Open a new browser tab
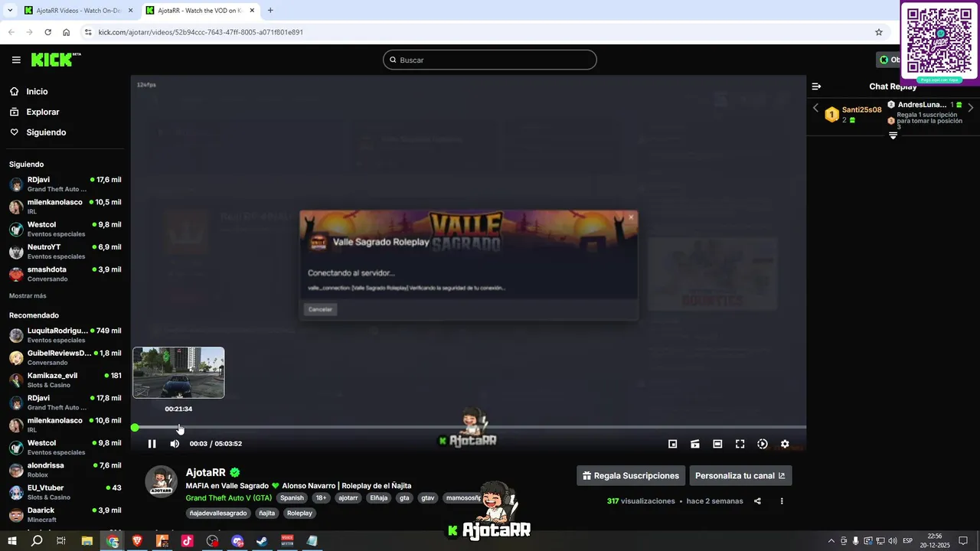Screen dimensions: 980x551 coord(270,11)
